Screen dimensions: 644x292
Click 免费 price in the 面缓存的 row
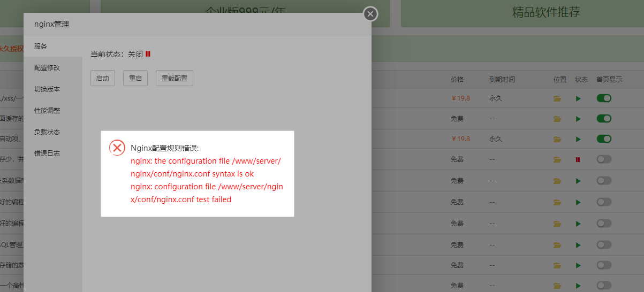pyautogui.click(x=457, y=119)
